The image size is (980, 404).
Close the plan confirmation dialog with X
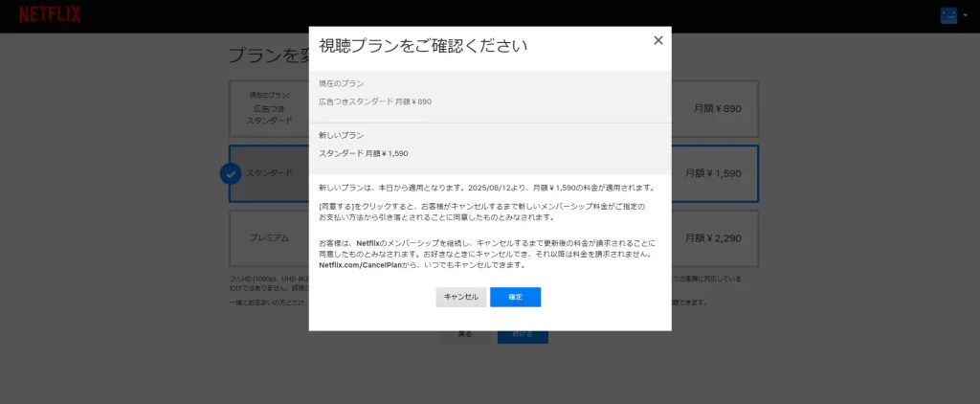(657, 40)
